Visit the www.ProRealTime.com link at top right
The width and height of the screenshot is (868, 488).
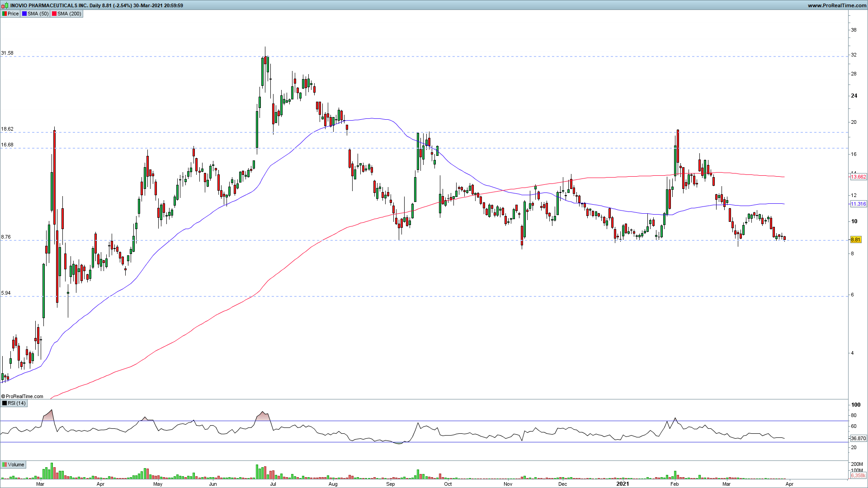point(837,5)
